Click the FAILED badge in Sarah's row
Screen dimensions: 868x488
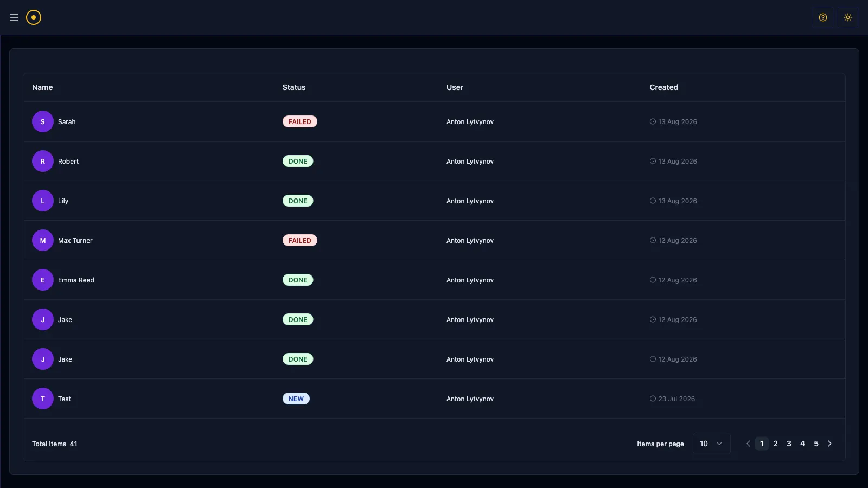click(300, 121)
